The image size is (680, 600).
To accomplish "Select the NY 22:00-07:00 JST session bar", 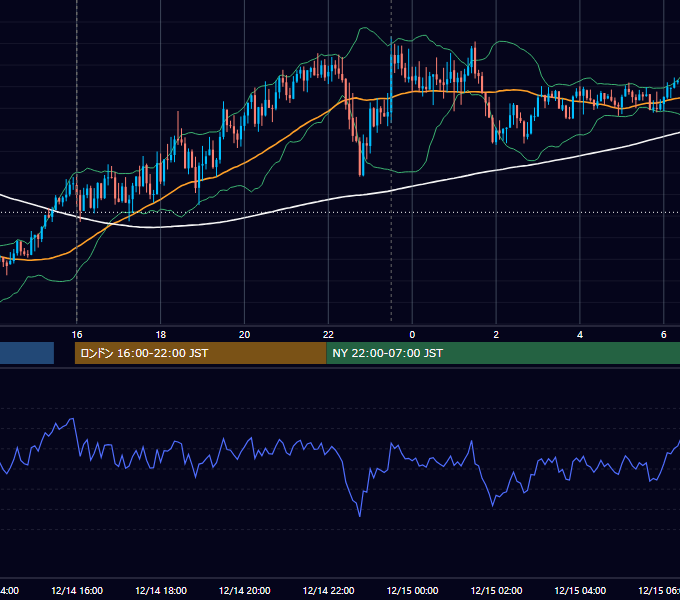I will pos(503,353).
